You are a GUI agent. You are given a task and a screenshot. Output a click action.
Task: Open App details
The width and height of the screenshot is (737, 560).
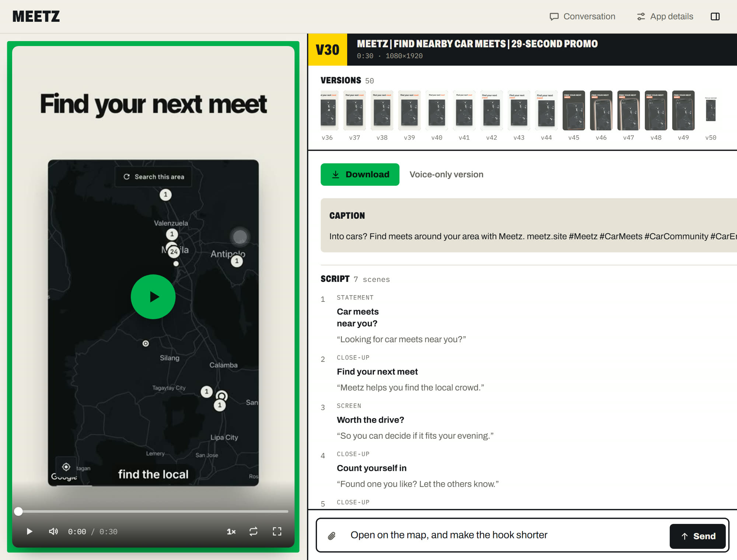[665, 17]
